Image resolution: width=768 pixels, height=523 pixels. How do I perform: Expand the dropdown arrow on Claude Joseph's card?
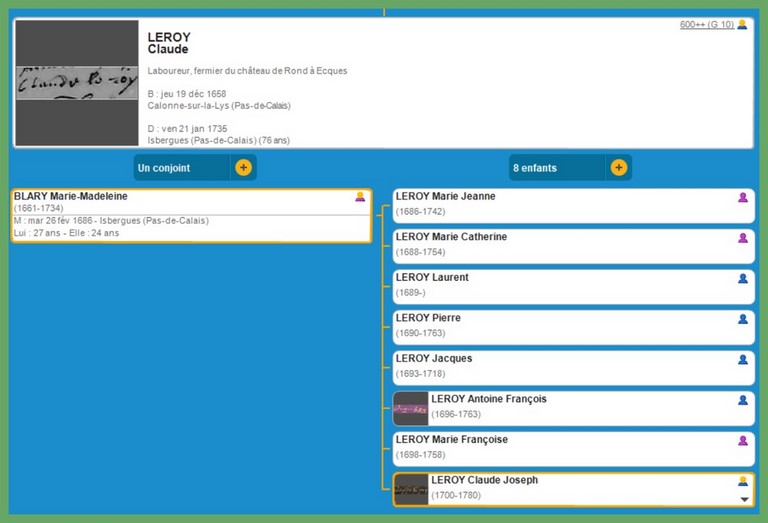coord(743,498)
